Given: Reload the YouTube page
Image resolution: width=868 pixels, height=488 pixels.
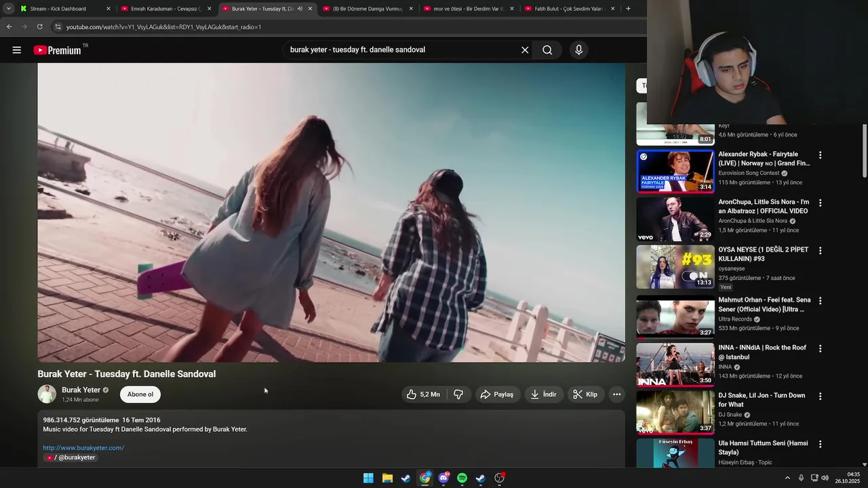Looking at the screenshot, I should click(40, 26).
